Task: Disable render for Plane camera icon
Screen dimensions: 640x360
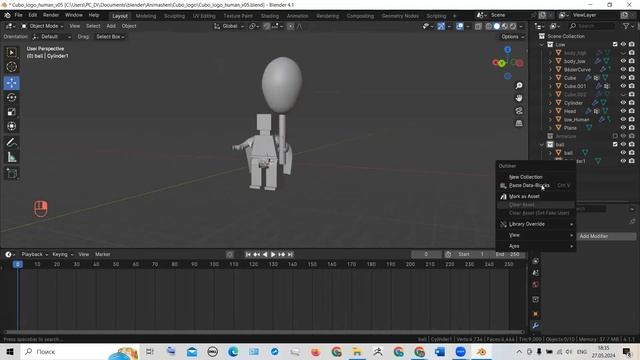Action: 632,127
